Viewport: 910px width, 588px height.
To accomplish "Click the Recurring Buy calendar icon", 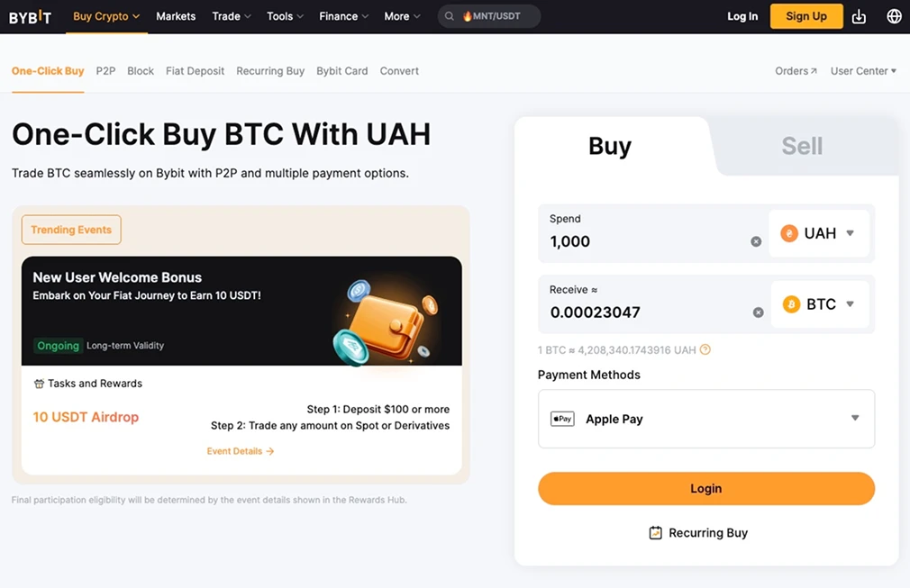I will [x=655, y=532].
